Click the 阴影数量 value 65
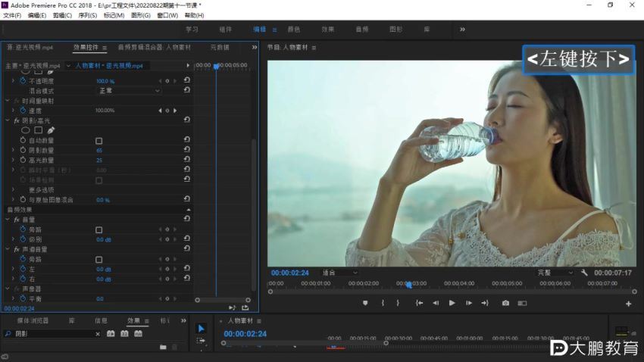644x362 pixels. click(x=99, y=151)
